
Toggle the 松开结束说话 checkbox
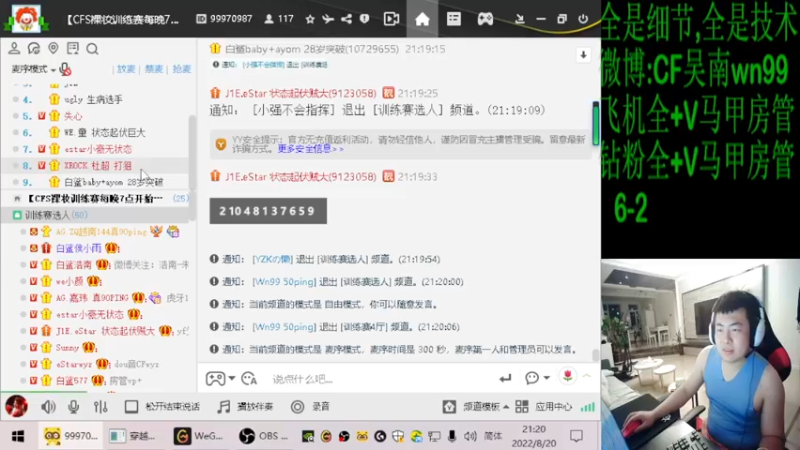tap(131, 407)
